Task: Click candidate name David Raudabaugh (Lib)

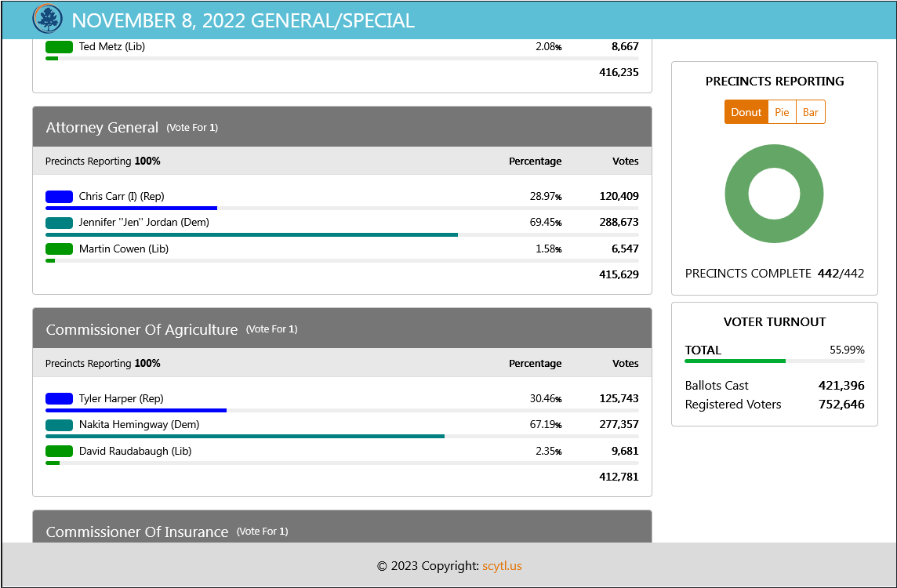Action: pos(135,452)
